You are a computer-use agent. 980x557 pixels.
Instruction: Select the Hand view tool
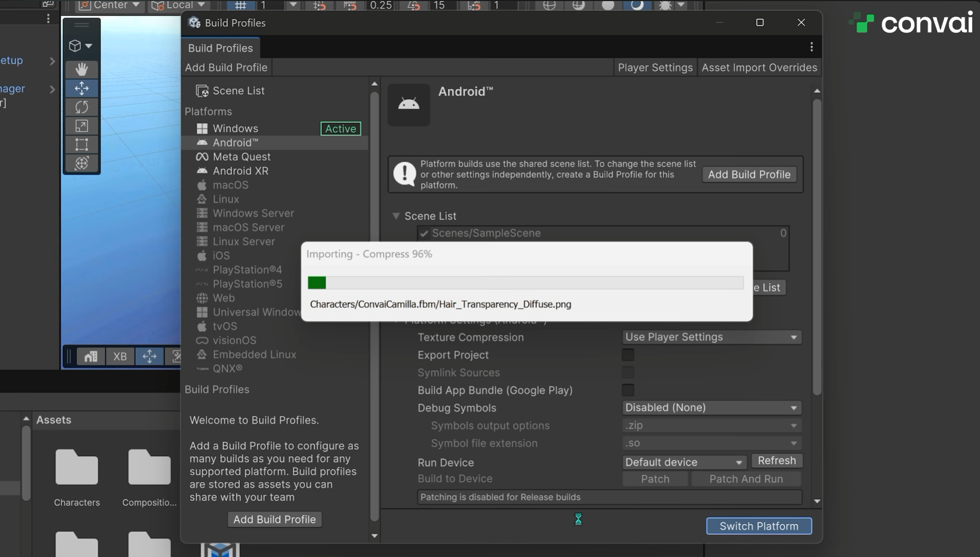pos(82,69)
